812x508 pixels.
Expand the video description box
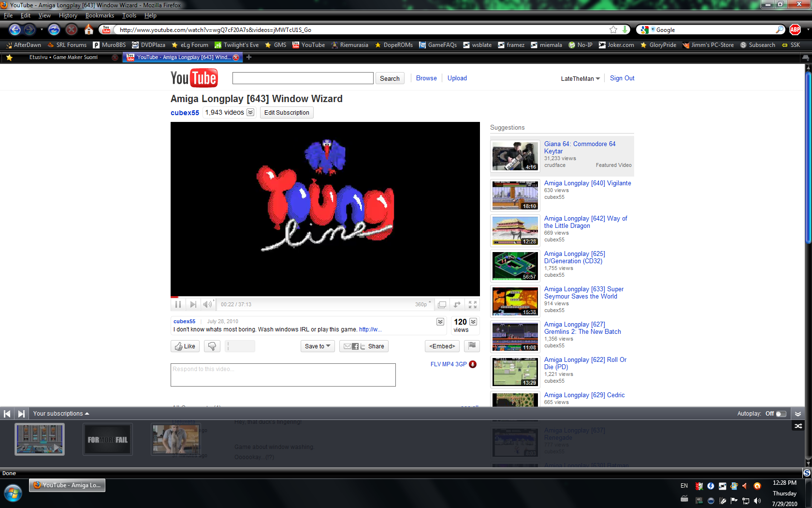[x=440, y=322]
